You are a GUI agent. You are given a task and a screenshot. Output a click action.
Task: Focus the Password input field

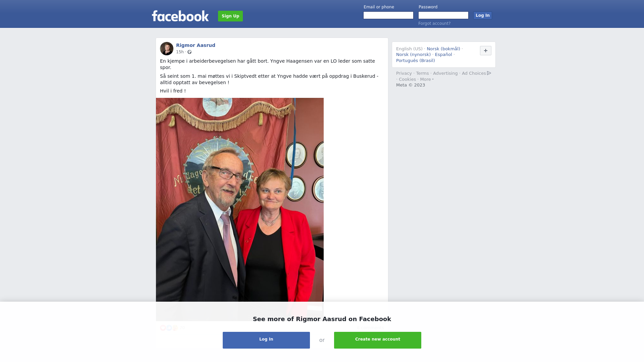click(x=443, y=15)
